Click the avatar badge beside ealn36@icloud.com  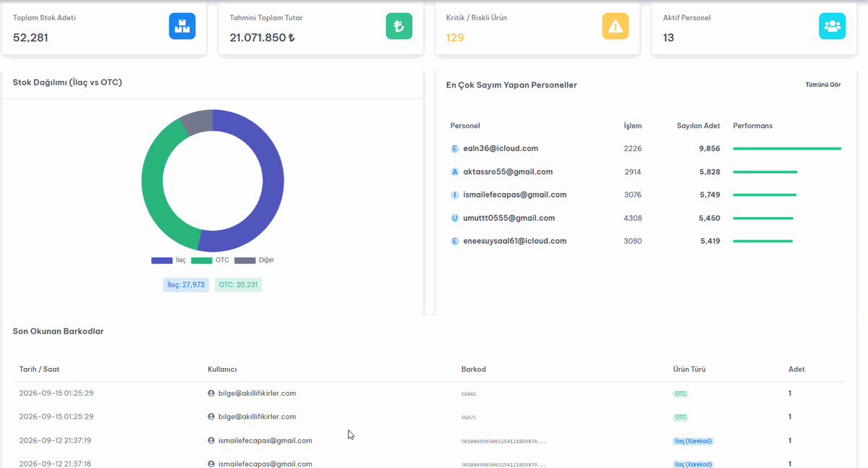click(x=455, y=149)
